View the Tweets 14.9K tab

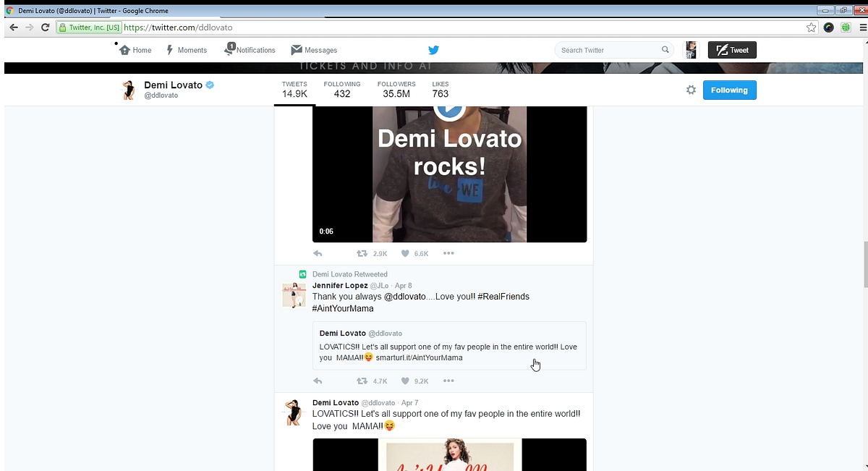tap(294, 90)
